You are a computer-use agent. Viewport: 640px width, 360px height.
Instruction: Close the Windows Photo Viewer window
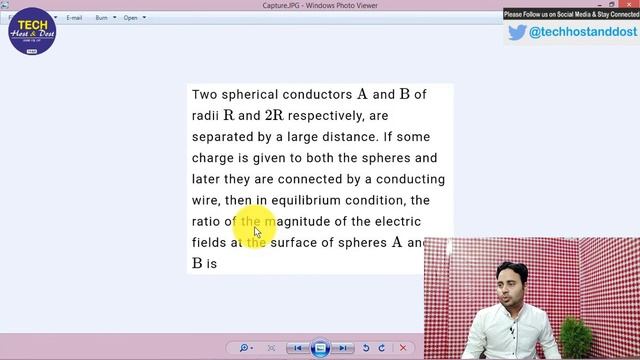629,4
